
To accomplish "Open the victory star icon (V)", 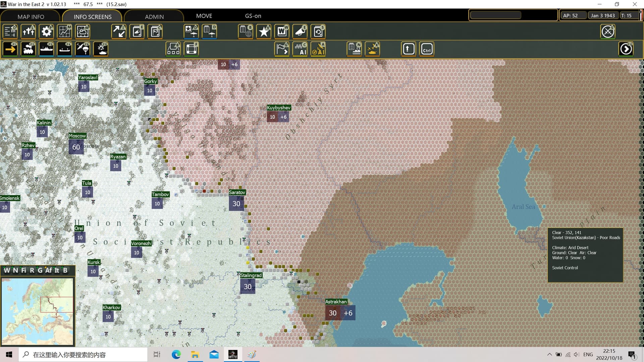I will pos(264,32).
